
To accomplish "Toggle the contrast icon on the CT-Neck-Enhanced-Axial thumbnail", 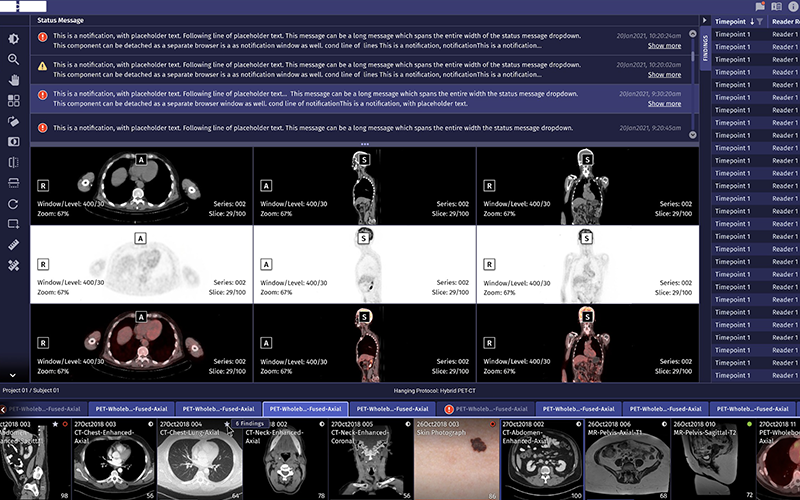I will coord(322,424).
